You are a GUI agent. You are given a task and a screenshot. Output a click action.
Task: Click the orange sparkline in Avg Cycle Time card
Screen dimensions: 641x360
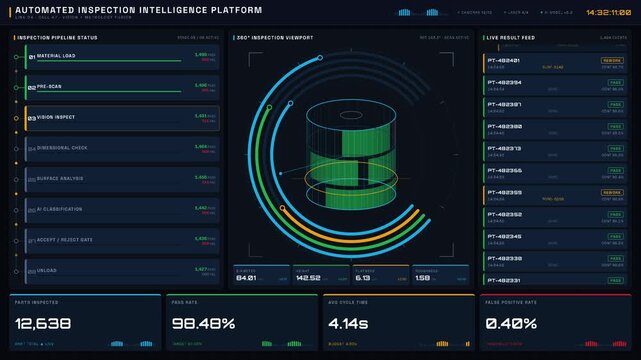point(446,344)
